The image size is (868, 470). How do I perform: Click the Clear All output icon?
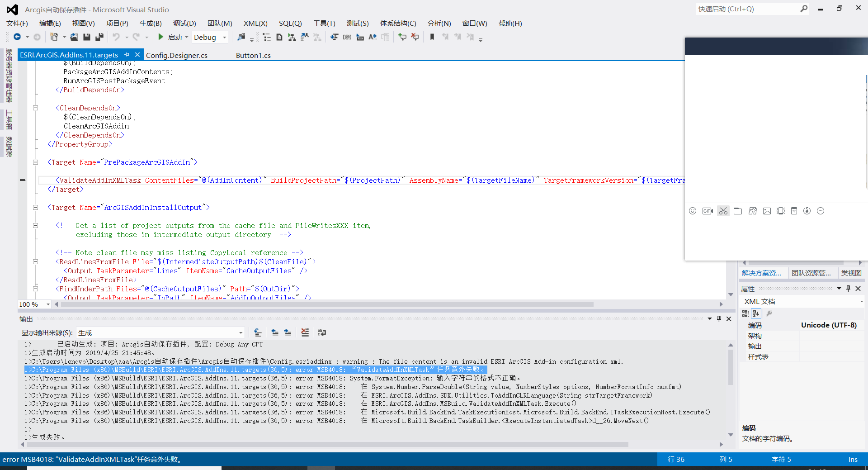pos(305,332)
